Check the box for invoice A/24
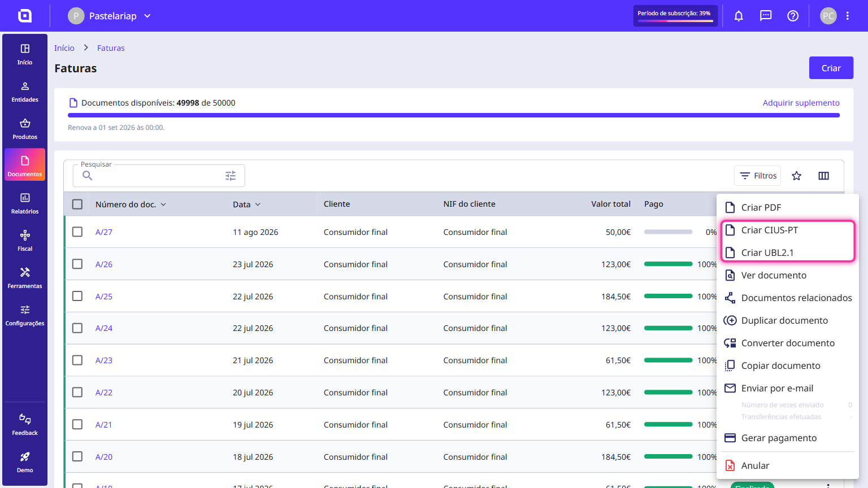Image resolution: width=868 pixels, height=488 pixels. (77, 328)
